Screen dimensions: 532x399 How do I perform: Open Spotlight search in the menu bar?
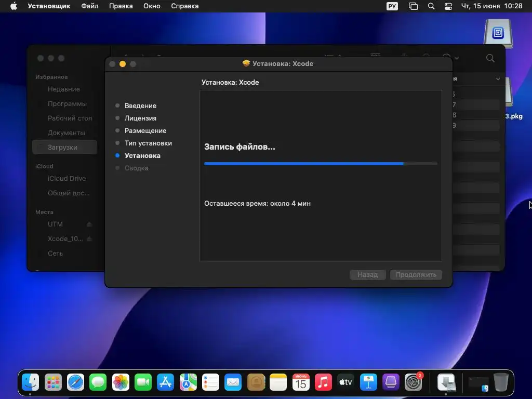(x=431, y=6)
